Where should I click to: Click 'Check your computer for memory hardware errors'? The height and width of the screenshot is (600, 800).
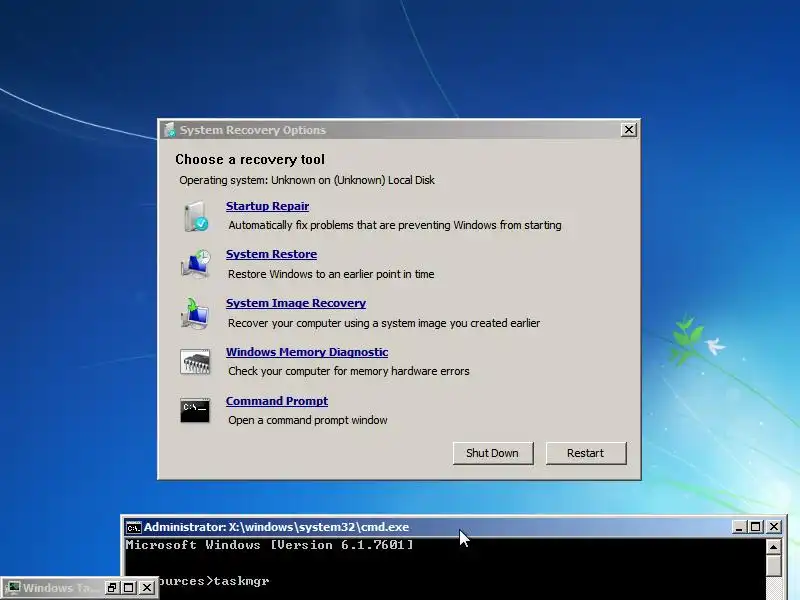tap(349, 371)
